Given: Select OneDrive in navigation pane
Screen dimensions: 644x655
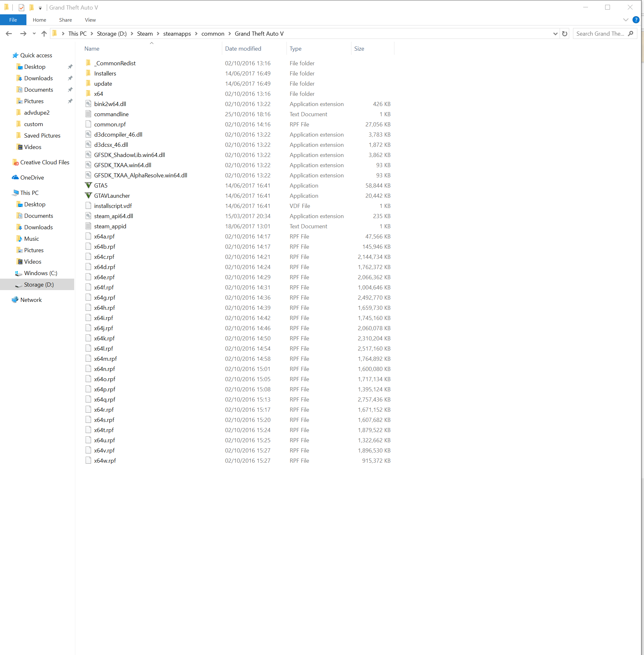Looking at the screenshot, I should pos(32,177).
